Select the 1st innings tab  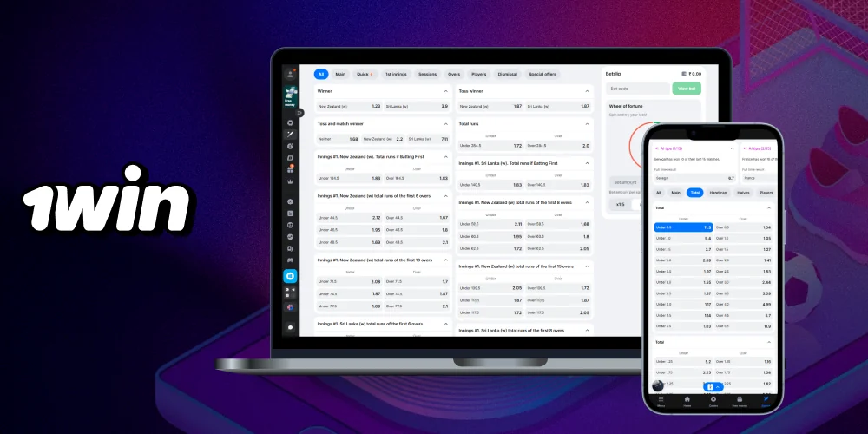(x=396, y=74)
